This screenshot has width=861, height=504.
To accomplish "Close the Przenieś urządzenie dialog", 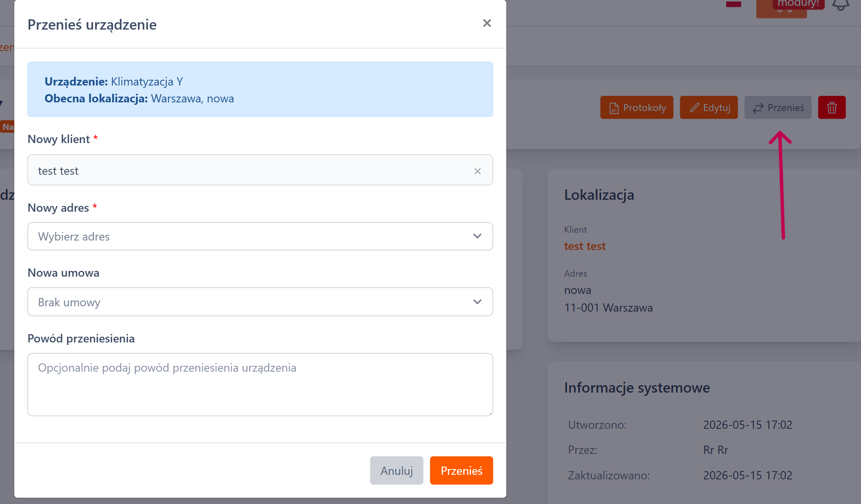I will pyautogui.click(x=487, y=23).
